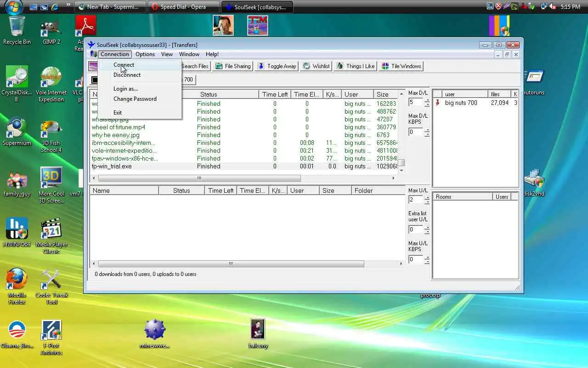Select Change Password menu entry
588x368 pixels.
coord(140,99)
